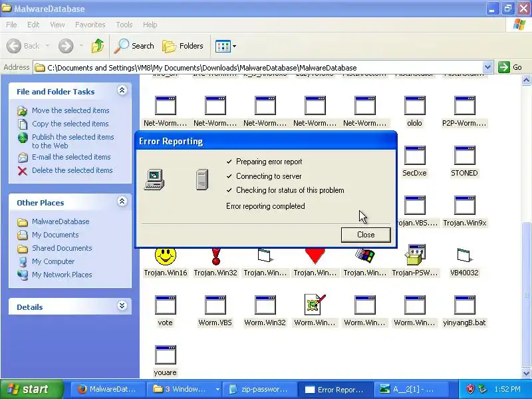Close the Error Reporting dialog
This screenshot has height=399, width=532.
pyautogui.click(x=366, y=235)
